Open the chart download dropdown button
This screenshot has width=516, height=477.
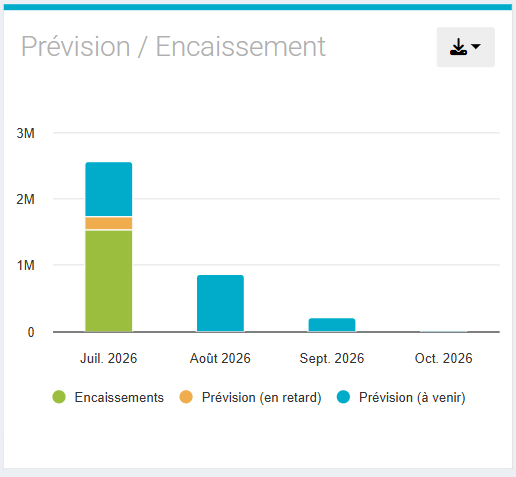point(466,47)
